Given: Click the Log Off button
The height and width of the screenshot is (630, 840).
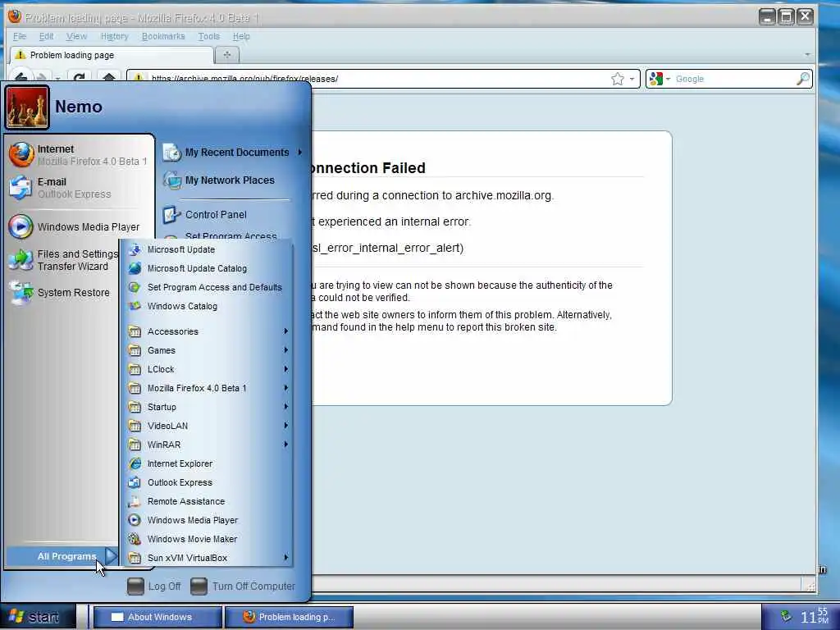Looking at the screenshot, I should [154, 586].
